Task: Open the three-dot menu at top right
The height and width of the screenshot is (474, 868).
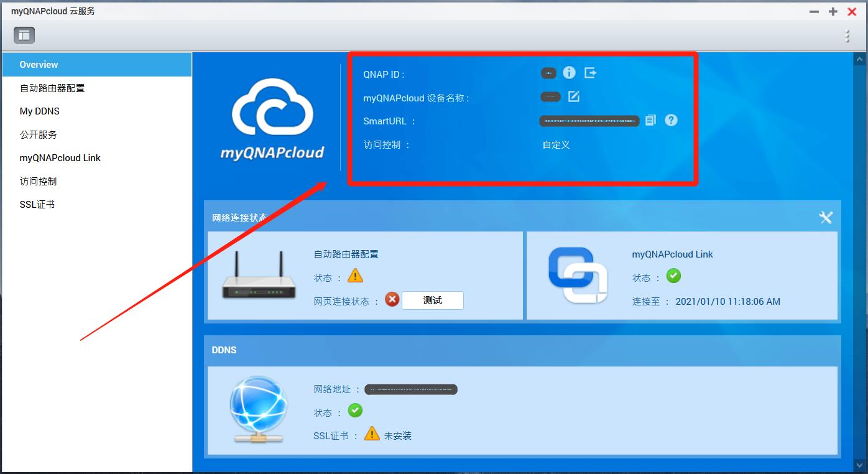Action: point(847,35)
